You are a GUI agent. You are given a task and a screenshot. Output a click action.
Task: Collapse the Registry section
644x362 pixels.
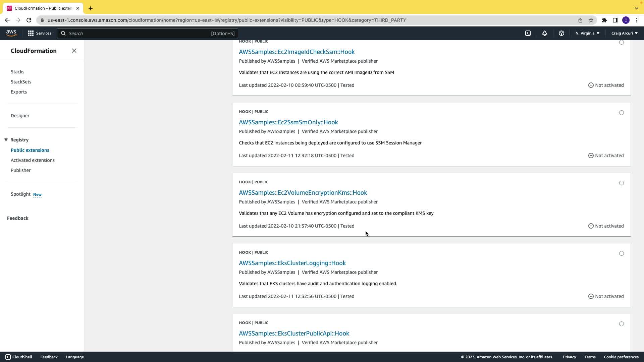(6, 140)
